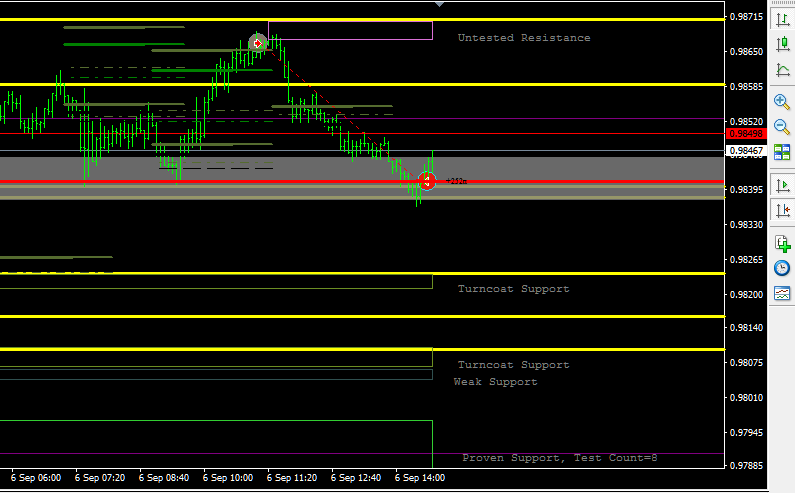Select Proven Support, Test Count=8 label

click(560, 457)
